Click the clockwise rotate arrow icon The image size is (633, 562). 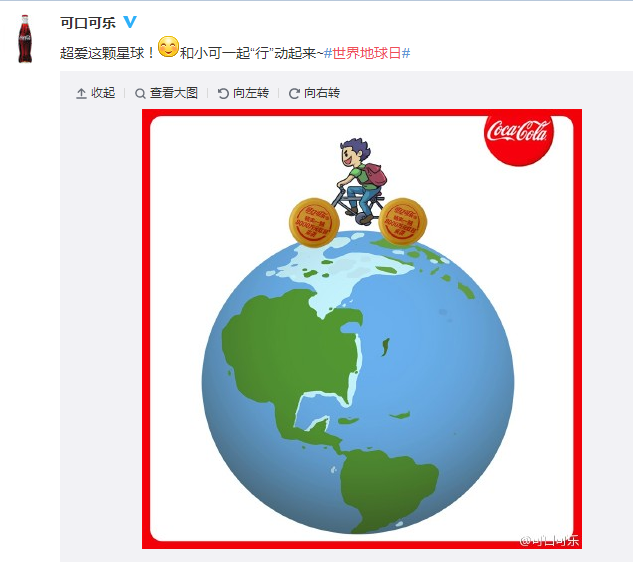click(294, 94)
